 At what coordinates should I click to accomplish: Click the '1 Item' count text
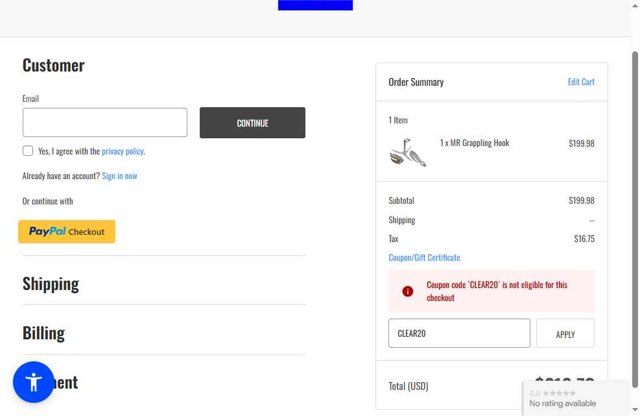coord(398,120)
